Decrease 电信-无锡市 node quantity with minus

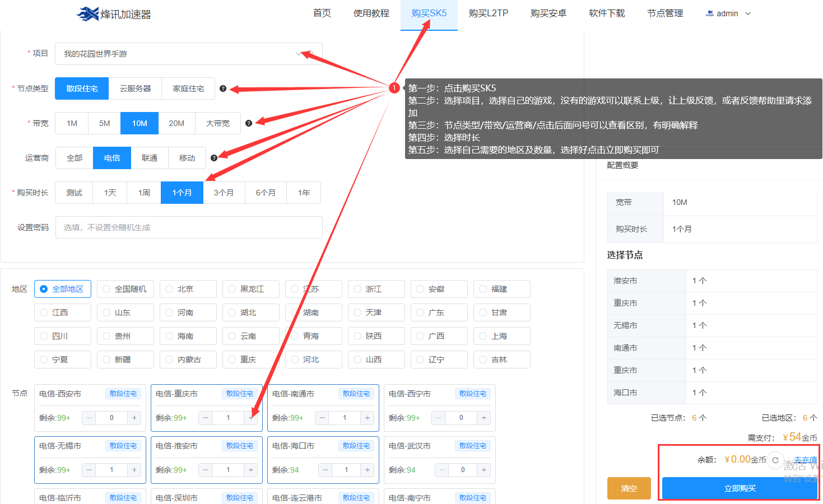89,470
